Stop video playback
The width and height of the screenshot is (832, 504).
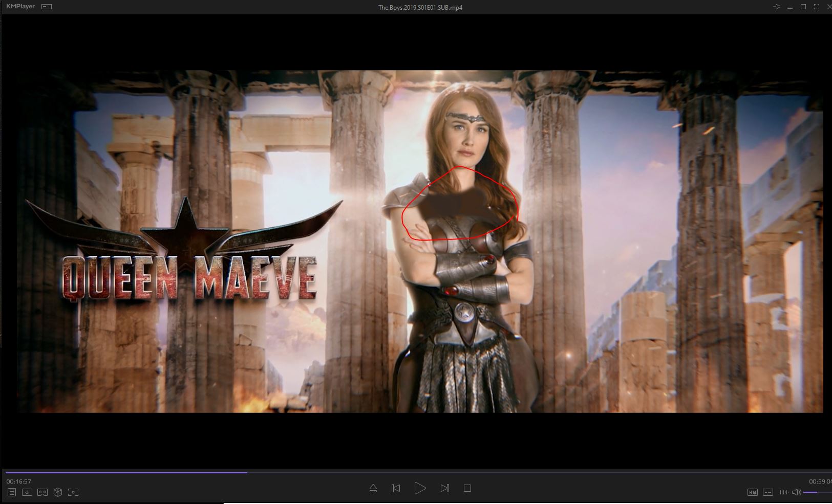point(467,488)
